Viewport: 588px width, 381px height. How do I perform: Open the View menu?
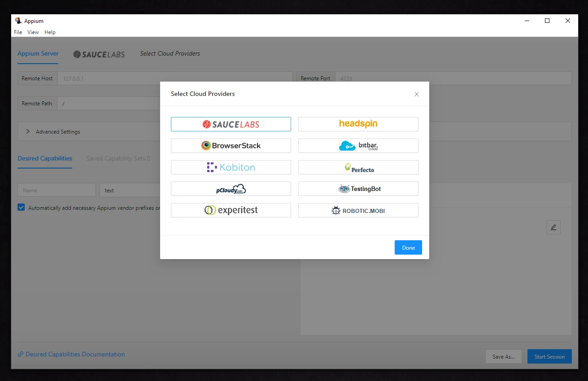click(33, 32)
